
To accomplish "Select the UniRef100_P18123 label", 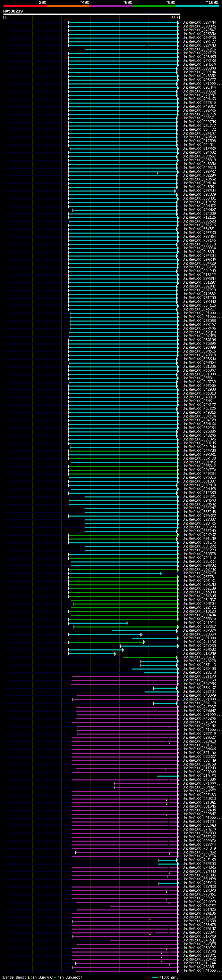I will [199, 612].
